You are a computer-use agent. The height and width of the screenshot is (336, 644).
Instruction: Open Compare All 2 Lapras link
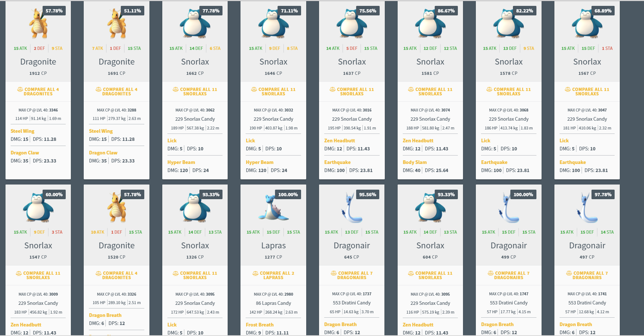tap(274, 275)
